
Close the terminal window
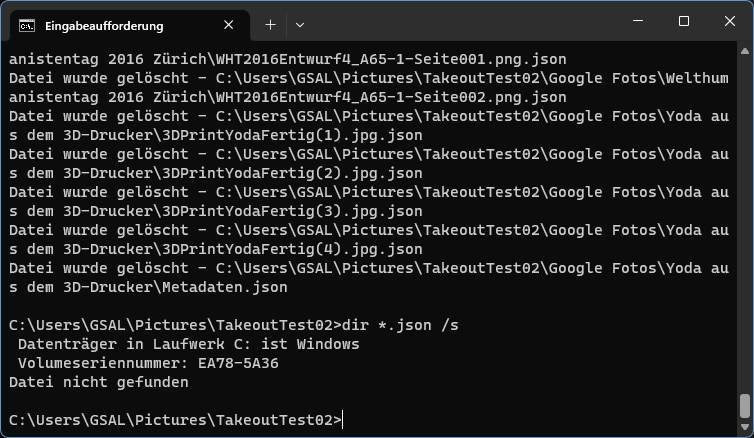[x=730, y=21]
